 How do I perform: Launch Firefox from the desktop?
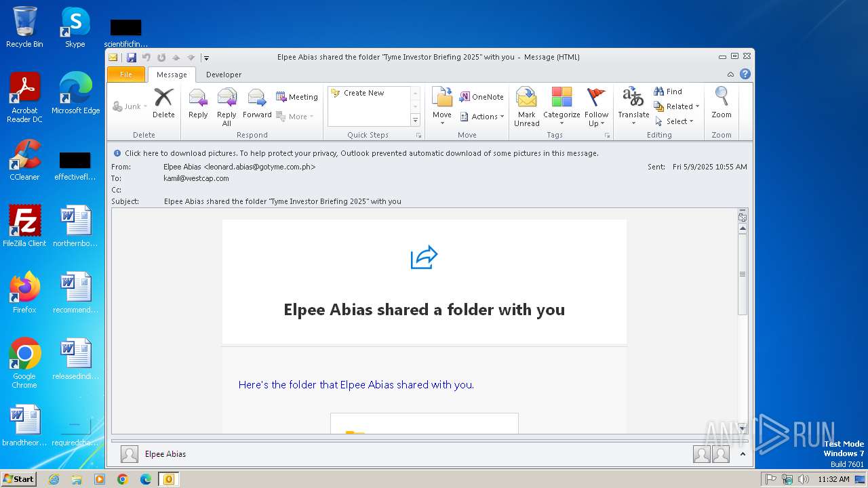(x=24, y=293)
